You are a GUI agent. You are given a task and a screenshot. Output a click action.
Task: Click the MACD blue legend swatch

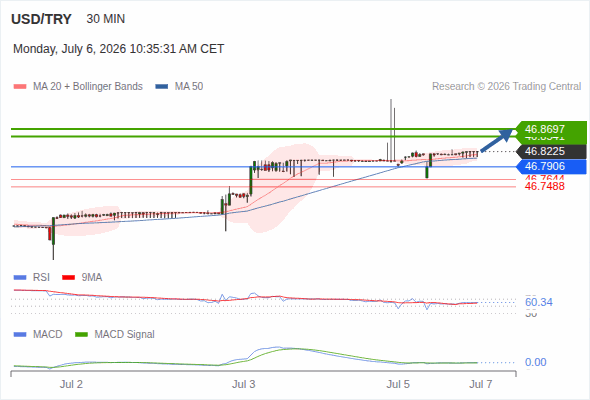pyautogui.click(x=20, y=335)
